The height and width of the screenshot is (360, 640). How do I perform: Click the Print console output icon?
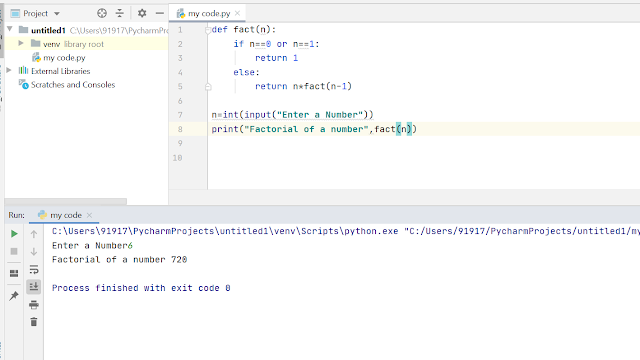[34, 304]
